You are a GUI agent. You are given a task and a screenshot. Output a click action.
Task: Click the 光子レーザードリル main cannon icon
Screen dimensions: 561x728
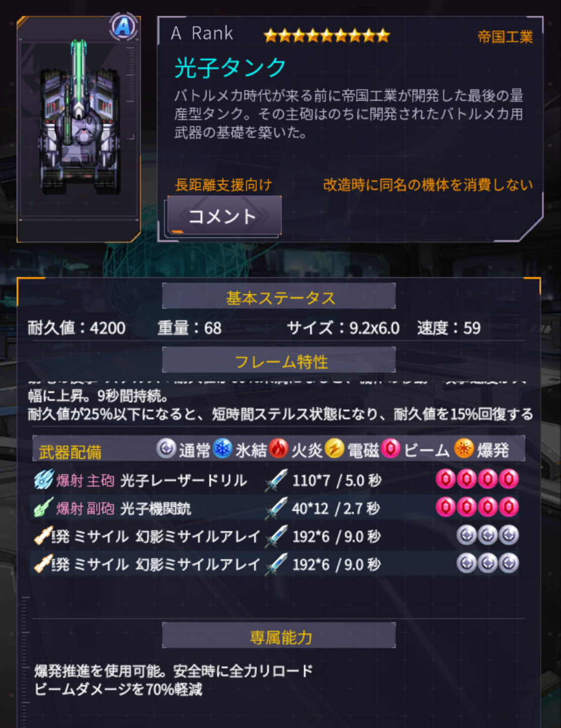pos(44,480)
